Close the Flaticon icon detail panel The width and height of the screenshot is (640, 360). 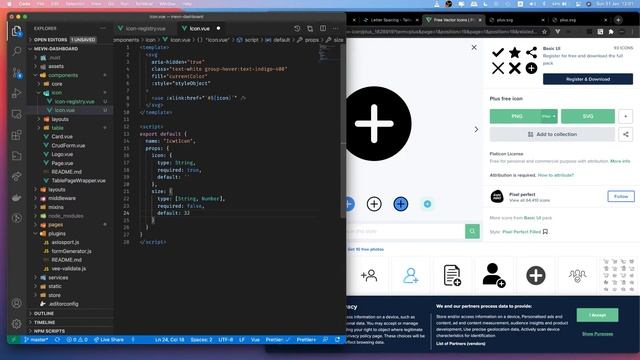[x=474, y=47]
